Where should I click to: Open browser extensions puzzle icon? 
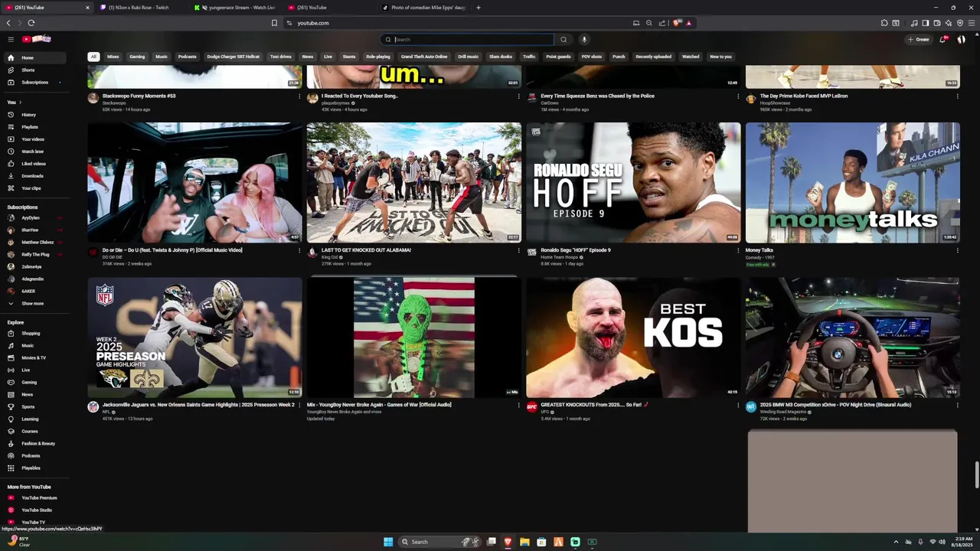coord(884,23)
